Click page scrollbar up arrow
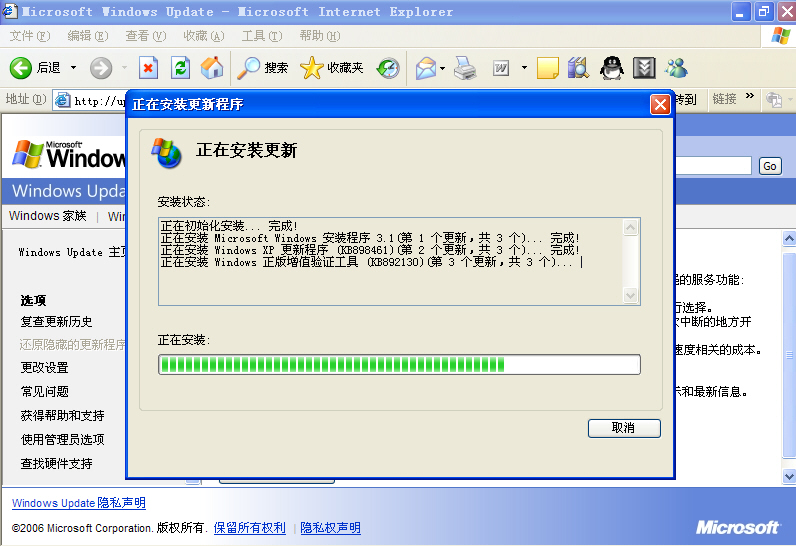The height and width of the screenshot is (546, 796). pyautogui.click(x=789, y=238)
